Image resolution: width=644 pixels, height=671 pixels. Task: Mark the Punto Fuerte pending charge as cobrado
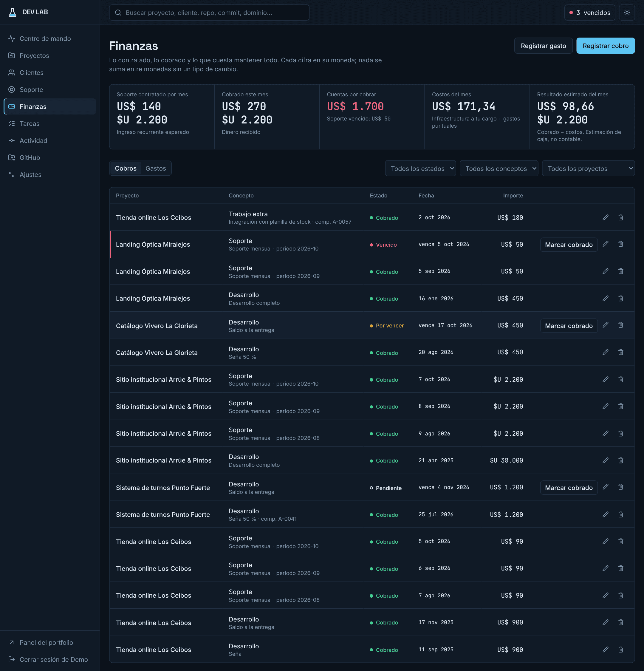569,488
